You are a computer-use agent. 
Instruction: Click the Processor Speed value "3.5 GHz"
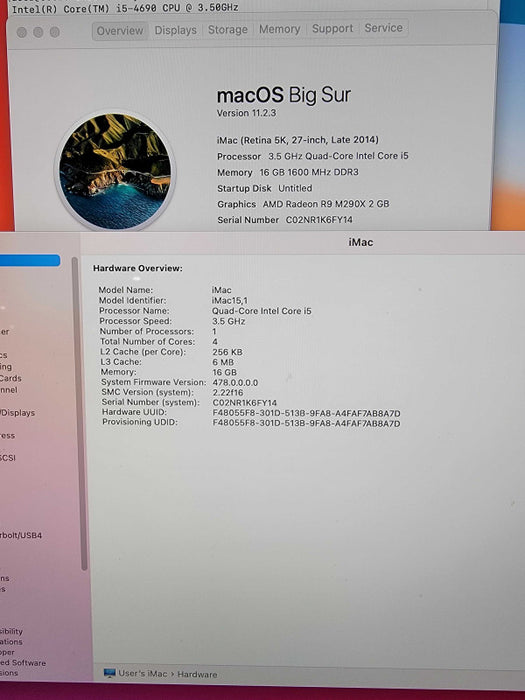click(229, 321)
